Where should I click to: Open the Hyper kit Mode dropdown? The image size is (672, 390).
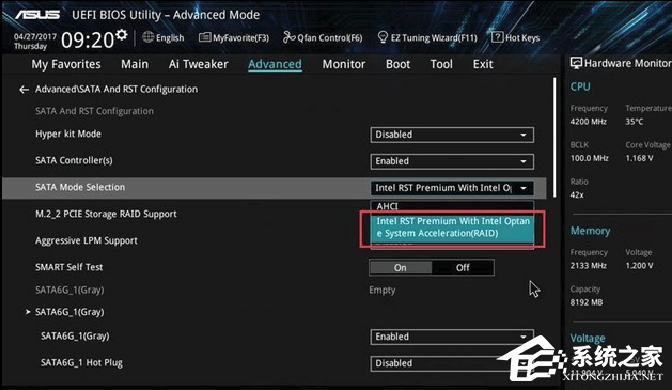tap(452, 135)
